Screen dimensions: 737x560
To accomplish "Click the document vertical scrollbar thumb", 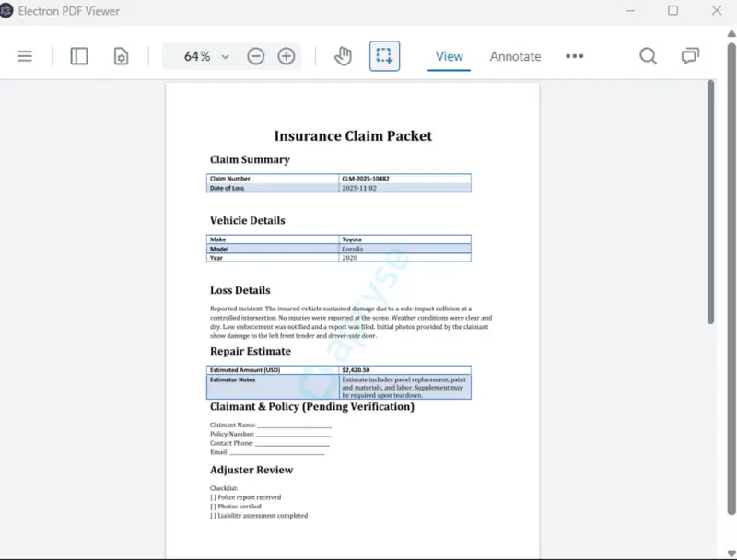I will point(710,202).
